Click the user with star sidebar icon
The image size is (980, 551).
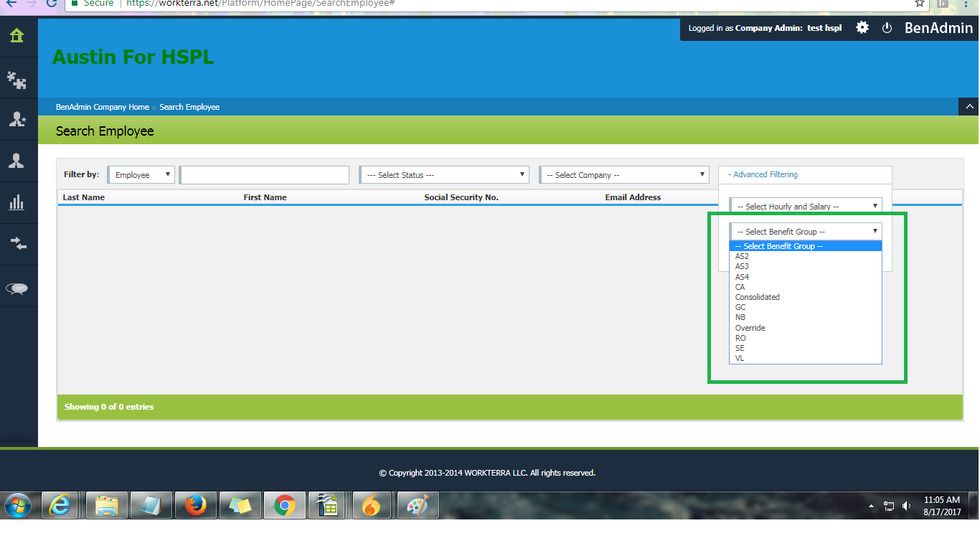pyautogui.click(x=17, y=120)
